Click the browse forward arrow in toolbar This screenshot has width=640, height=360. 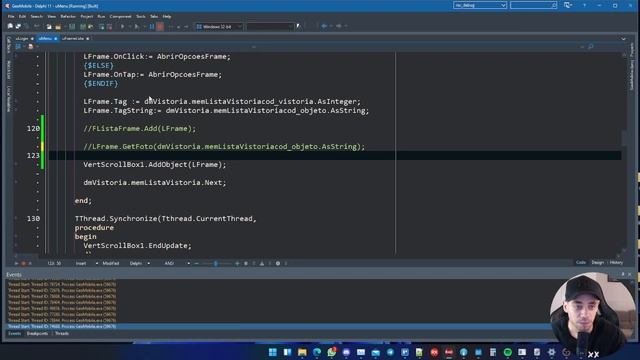[339, 27]
